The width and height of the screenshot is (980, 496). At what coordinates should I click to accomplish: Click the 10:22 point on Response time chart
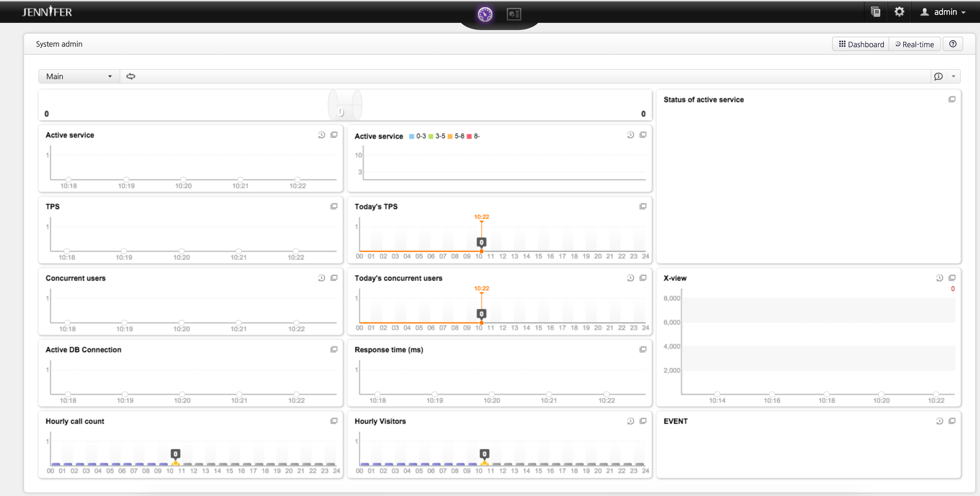(606, 394)
